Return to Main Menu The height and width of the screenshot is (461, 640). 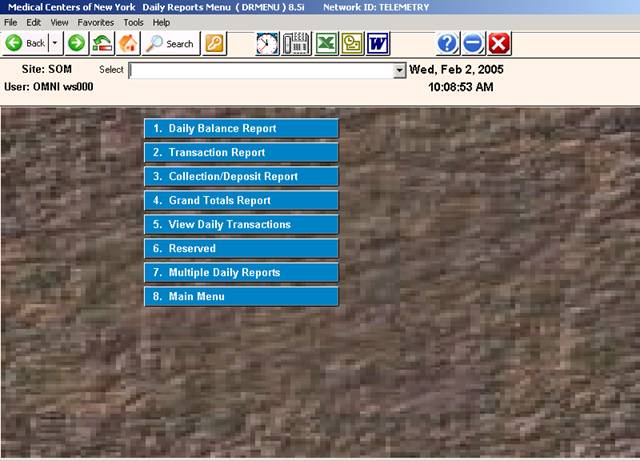(x=242, y=296)
